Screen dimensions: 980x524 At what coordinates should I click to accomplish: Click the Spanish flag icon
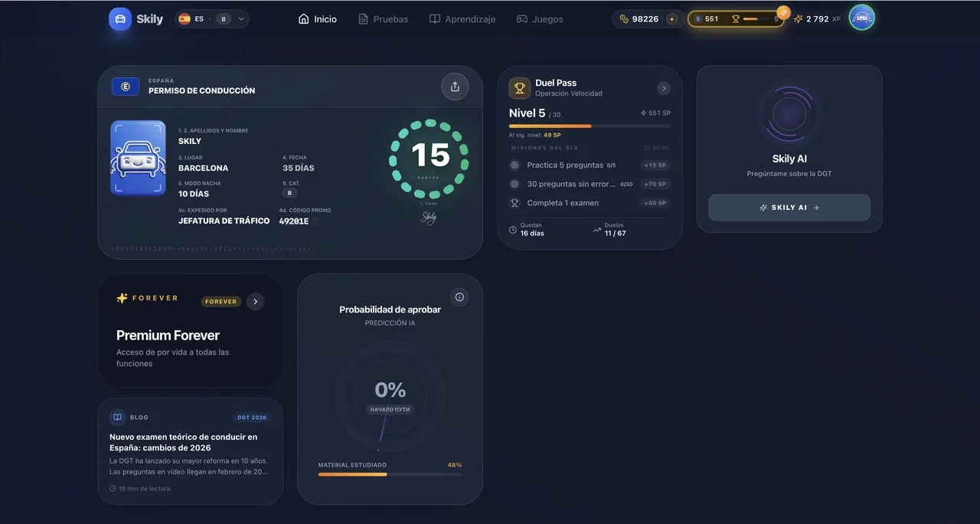[x=185, y=19]
